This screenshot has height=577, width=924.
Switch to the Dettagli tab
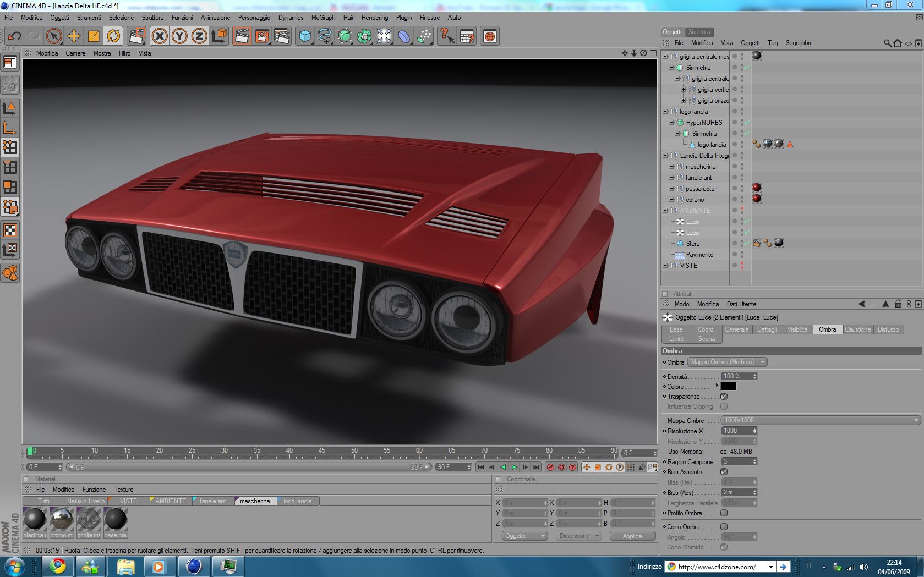[x=767, y=329]
